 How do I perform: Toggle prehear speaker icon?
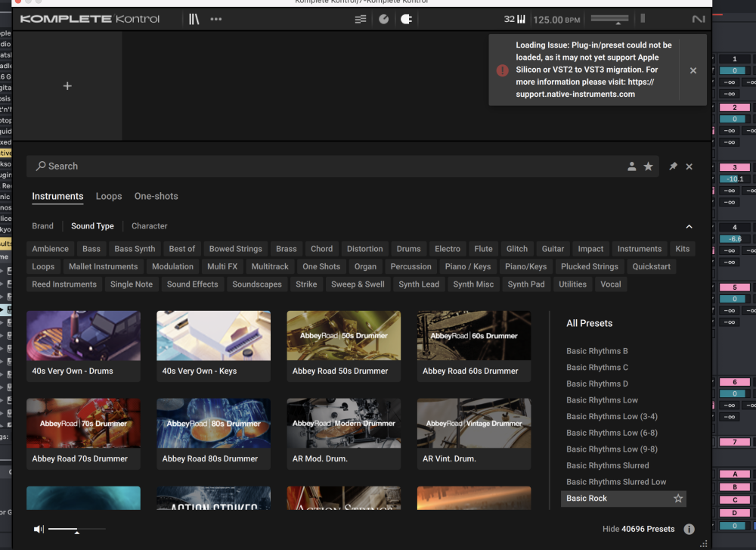tap(39, 530)
